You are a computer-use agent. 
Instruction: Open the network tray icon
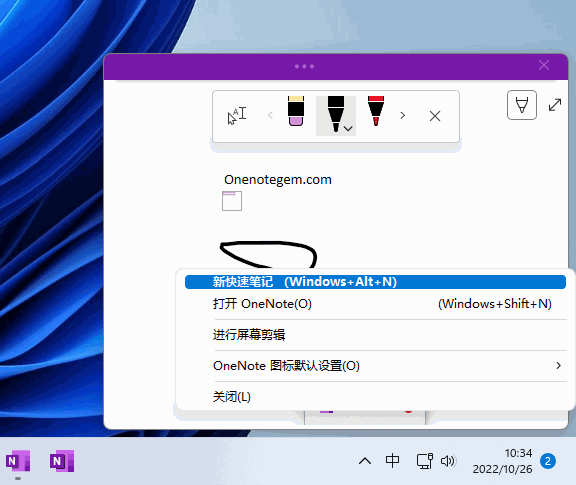pos(424,461)
